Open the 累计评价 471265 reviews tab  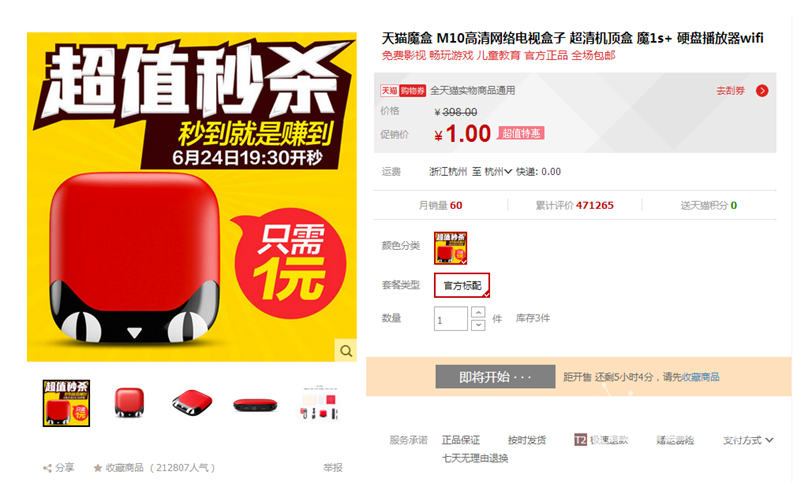tap(574, 205)
